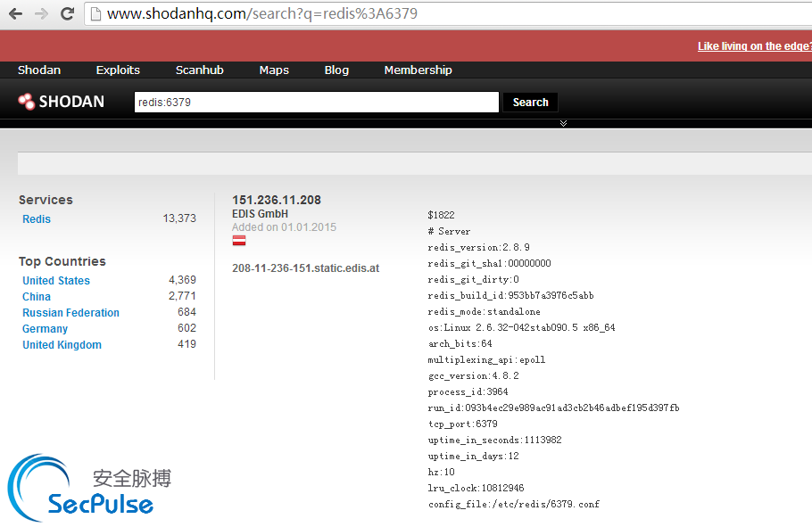This screenshot has height=527, width=812.
Task: Click the process_id:3964 line
Action: 468,391
